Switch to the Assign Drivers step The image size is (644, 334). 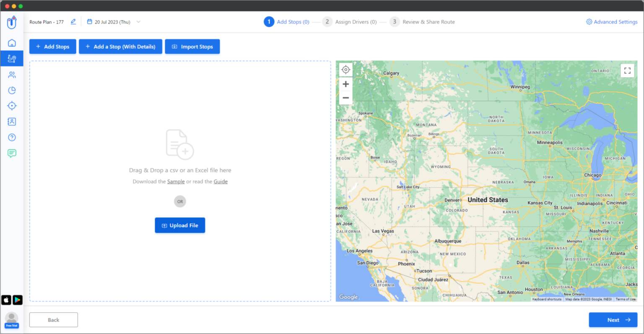click(355, 21)
